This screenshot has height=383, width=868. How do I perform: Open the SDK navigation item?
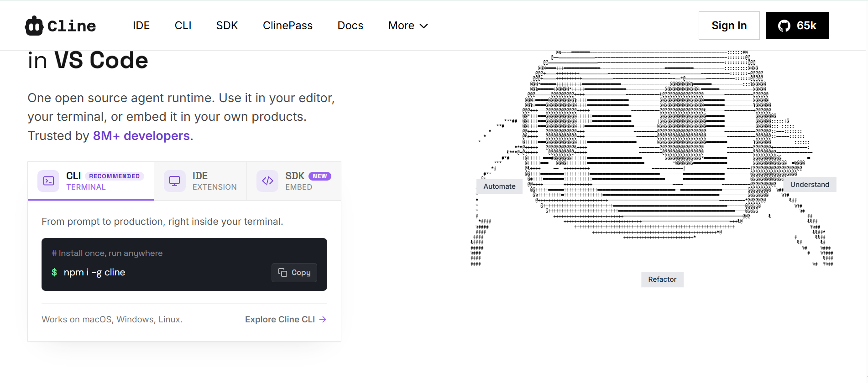point(227,26)
